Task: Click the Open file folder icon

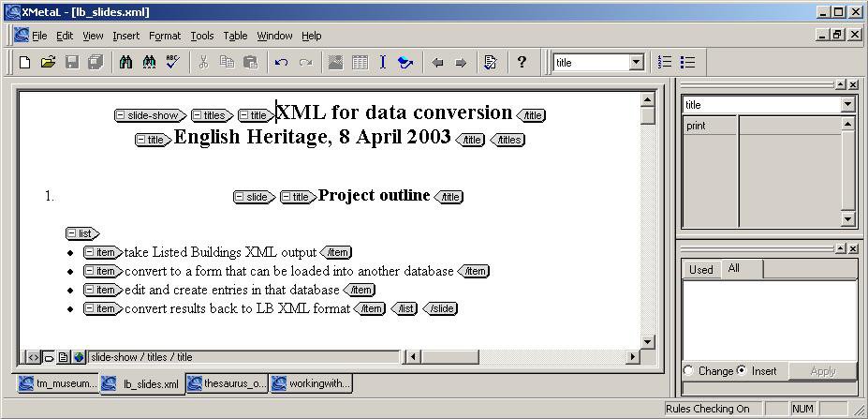Action: (48, 63)
